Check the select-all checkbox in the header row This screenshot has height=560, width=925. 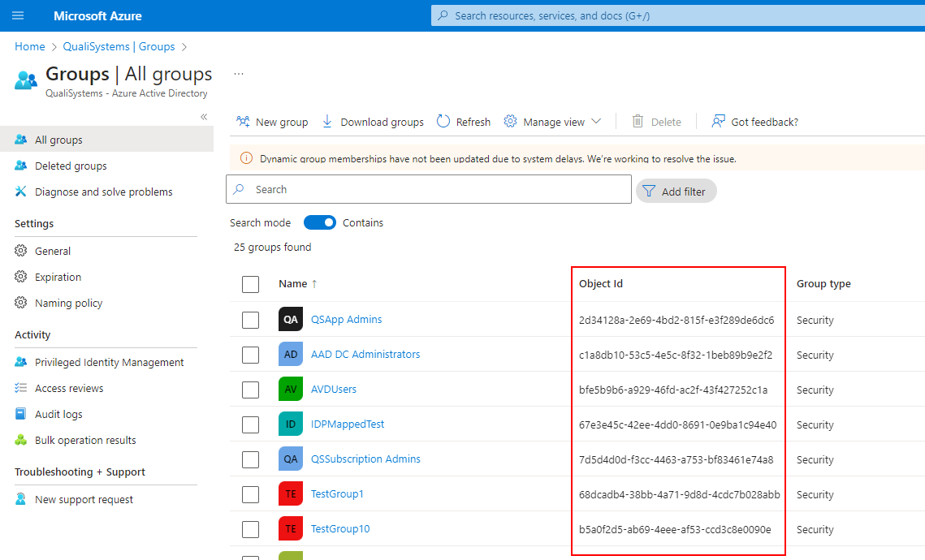(251, 284)
